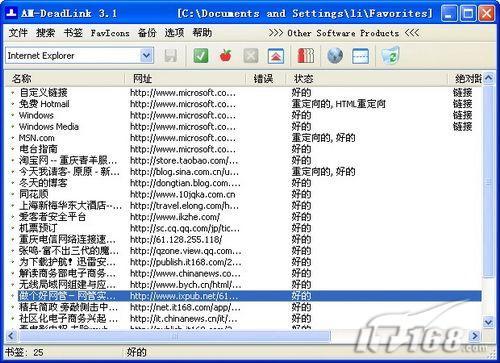Open the 选项 menu
Viewport: 500px width, 363px height.
click(174, 33)
